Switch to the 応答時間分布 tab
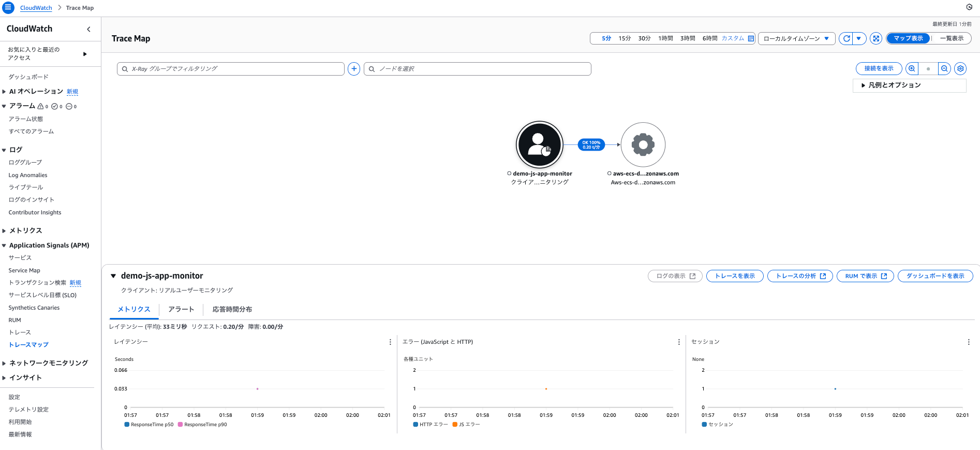 pos(232,309)
